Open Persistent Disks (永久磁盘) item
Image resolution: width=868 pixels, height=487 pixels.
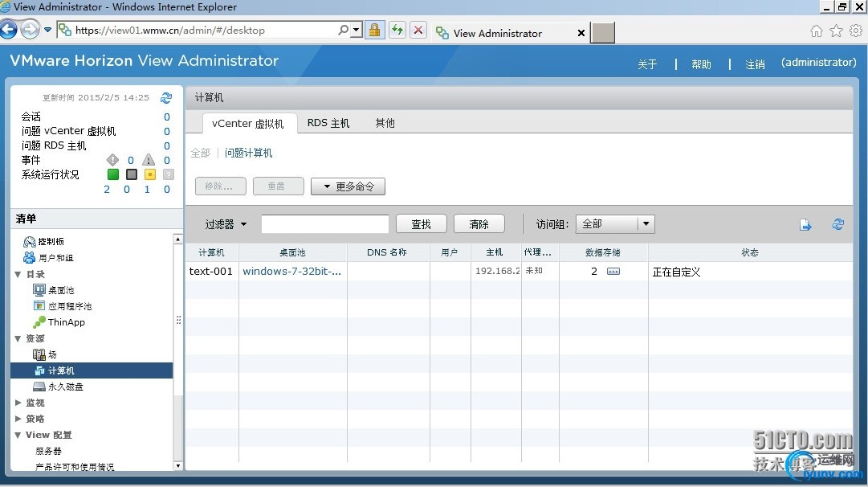coord(58,387)
